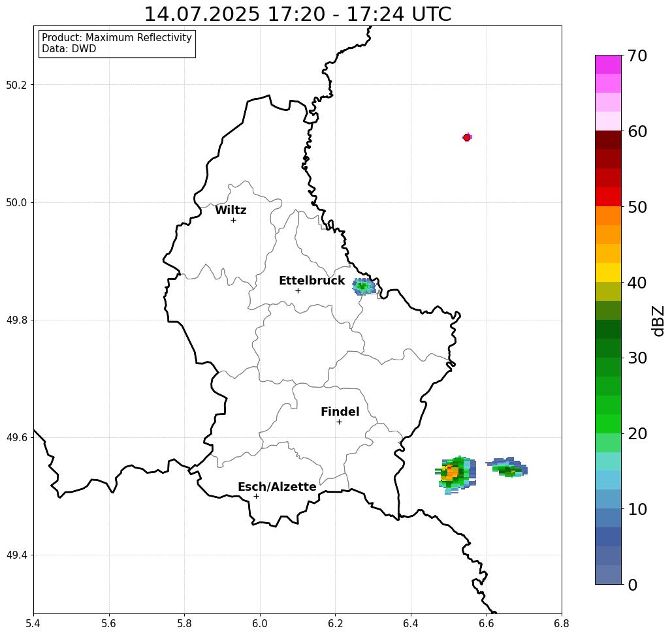Click the latitude tick label 50.0
The height and width of the screenshot is (635, 672).
pos(16,202)
